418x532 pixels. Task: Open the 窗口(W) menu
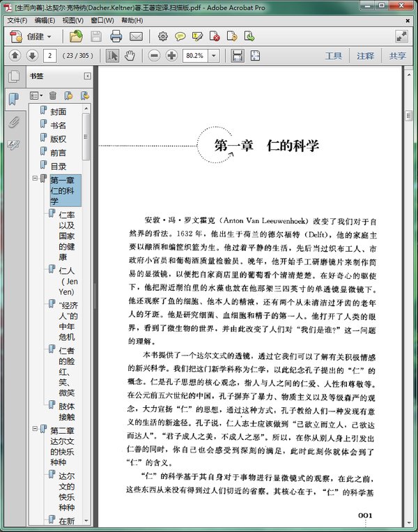[102, 20]
